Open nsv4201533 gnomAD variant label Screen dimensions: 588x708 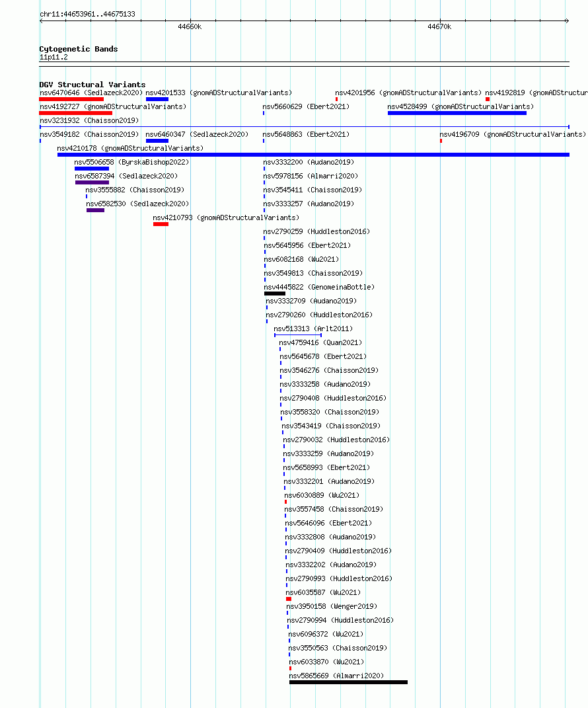(219, 93)
